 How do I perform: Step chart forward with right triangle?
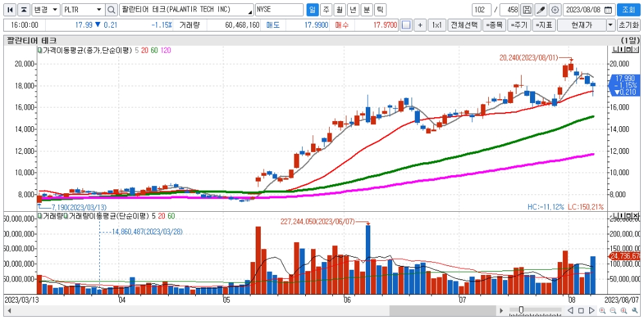click(592, 310)
